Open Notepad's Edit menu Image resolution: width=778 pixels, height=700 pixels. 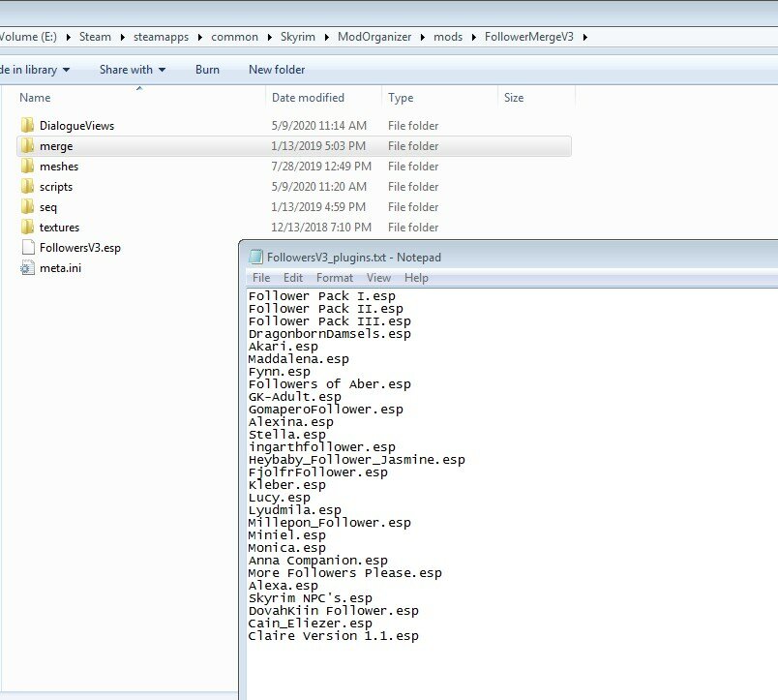(293, 278)
